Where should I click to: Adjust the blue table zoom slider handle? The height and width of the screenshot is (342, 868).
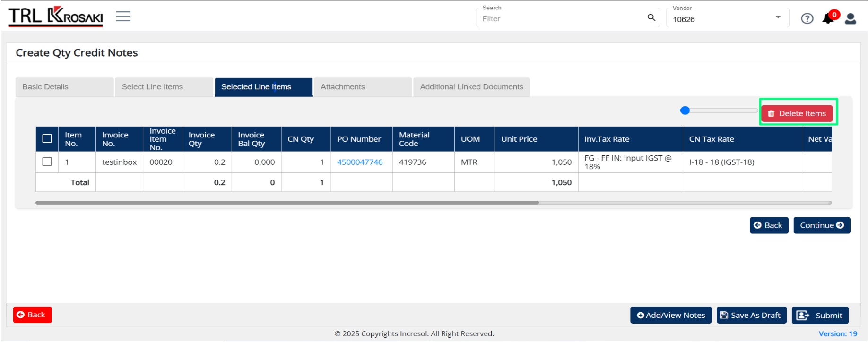[x=685, y=111]
